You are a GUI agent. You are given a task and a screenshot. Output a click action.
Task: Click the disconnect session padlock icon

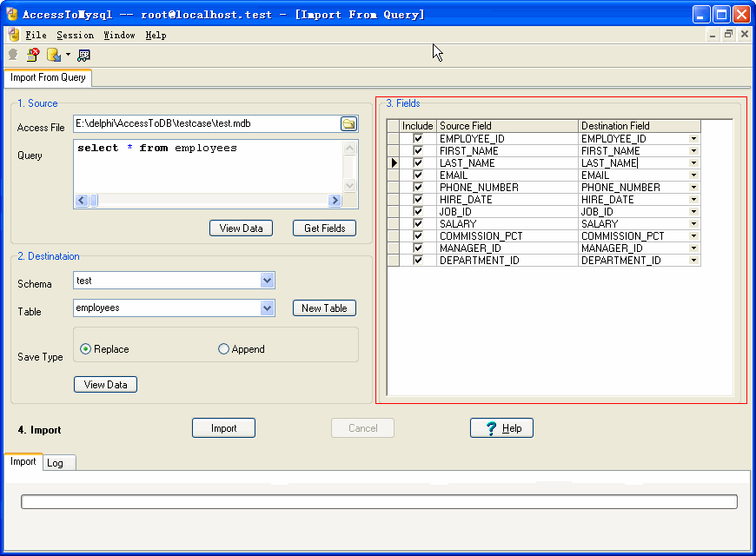point(33,55)
